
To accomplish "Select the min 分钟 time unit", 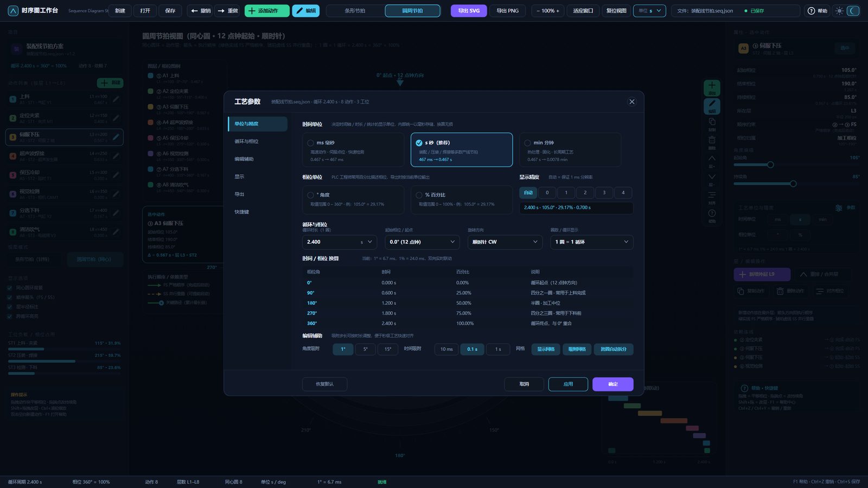I will click(x=570, y=150).
